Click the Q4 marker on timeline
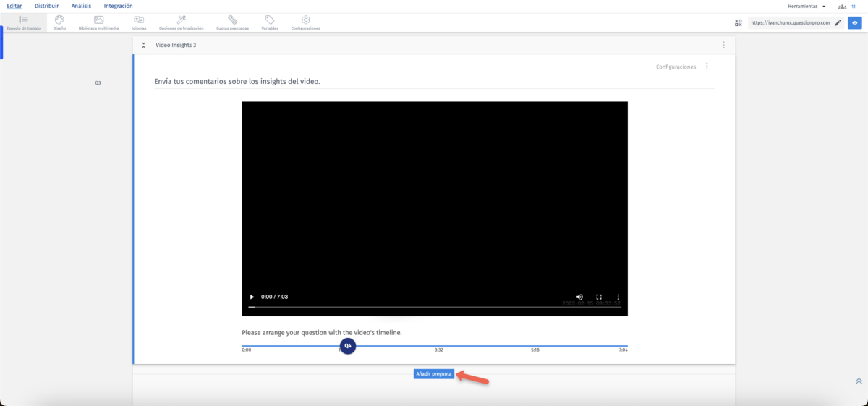868x406 pixels. tap(348, 346)
